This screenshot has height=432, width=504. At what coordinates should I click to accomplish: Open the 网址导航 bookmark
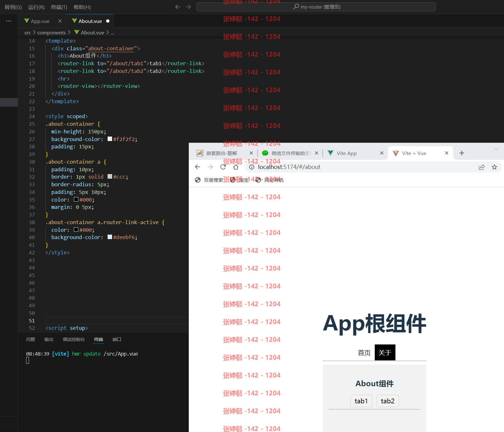coord(269,180)
